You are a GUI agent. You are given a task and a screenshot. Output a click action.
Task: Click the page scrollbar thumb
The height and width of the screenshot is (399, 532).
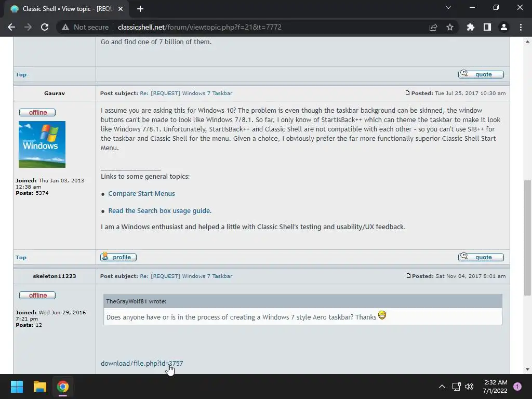click(x=527, y=237)
